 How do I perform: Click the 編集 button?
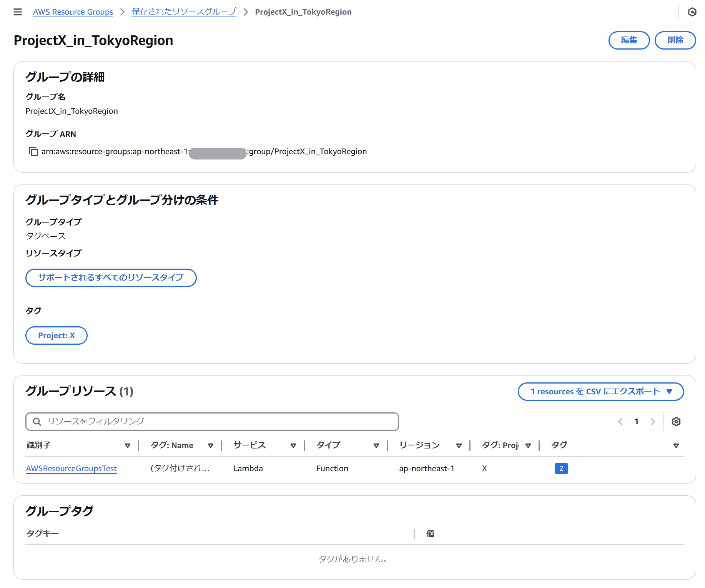[629, 40]
